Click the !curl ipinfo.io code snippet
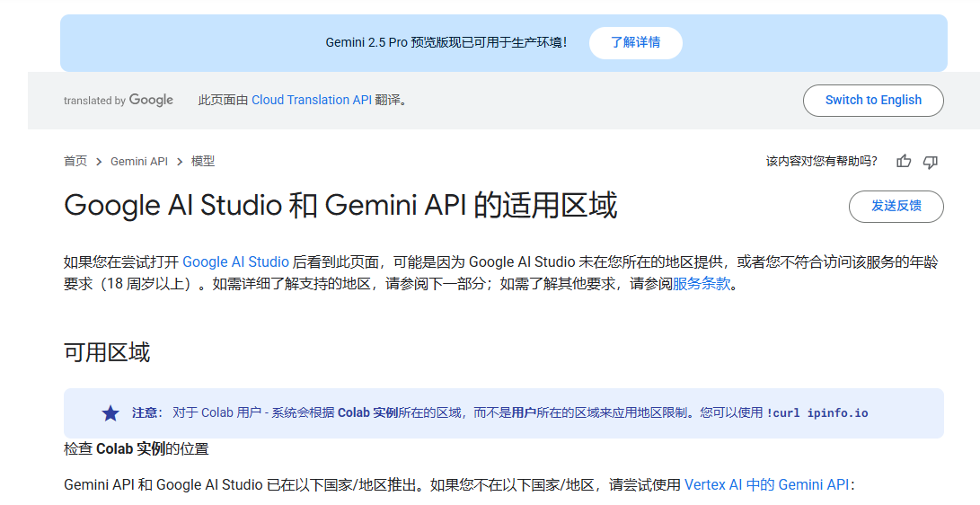 tap(817, 413)
